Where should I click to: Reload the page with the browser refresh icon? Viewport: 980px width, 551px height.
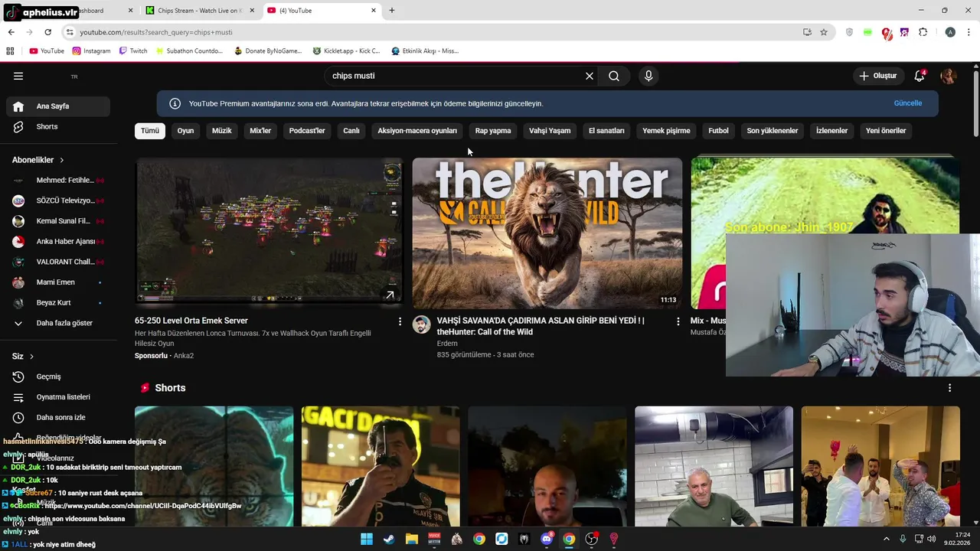(x=47, y=32)
